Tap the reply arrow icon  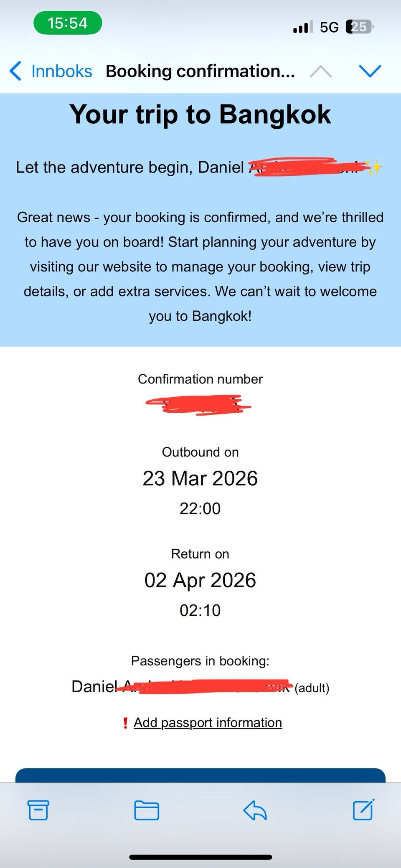point(255,810)
